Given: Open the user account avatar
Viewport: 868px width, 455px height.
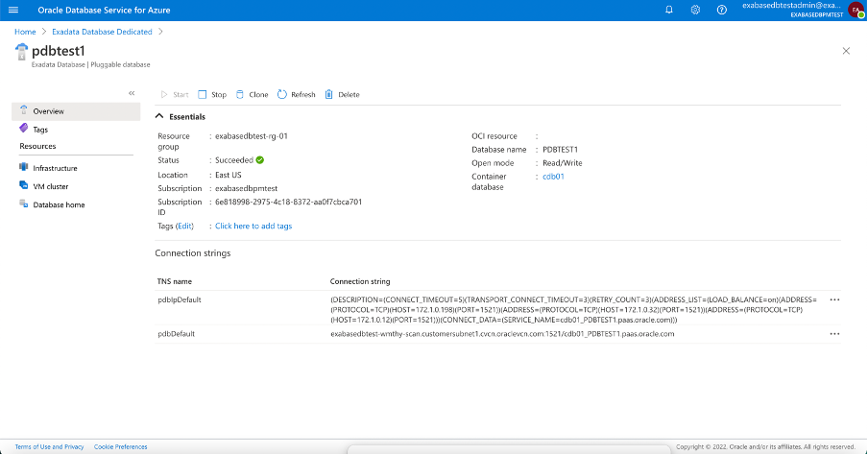Looking at the screenshot, I should 856,10.
